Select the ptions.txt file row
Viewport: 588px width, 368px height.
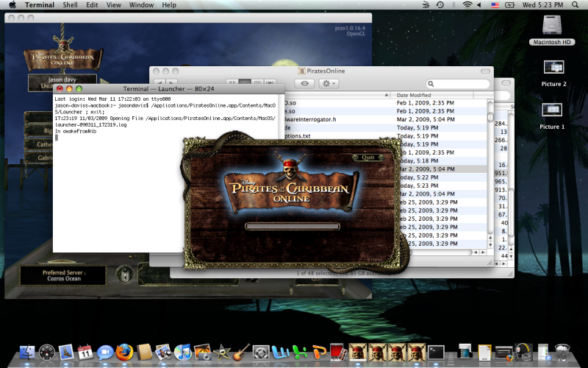pyautogui.click(x=385, y=136)
